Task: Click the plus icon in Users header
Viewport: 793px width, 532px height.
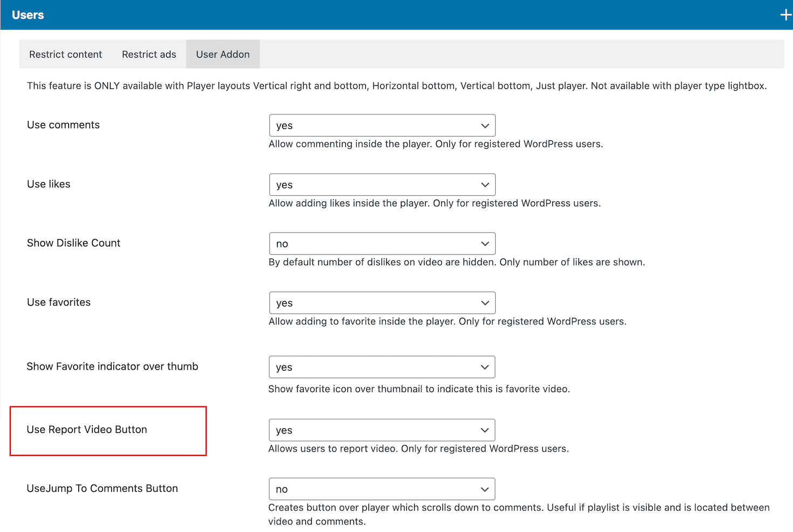Action: pos(785,15)
